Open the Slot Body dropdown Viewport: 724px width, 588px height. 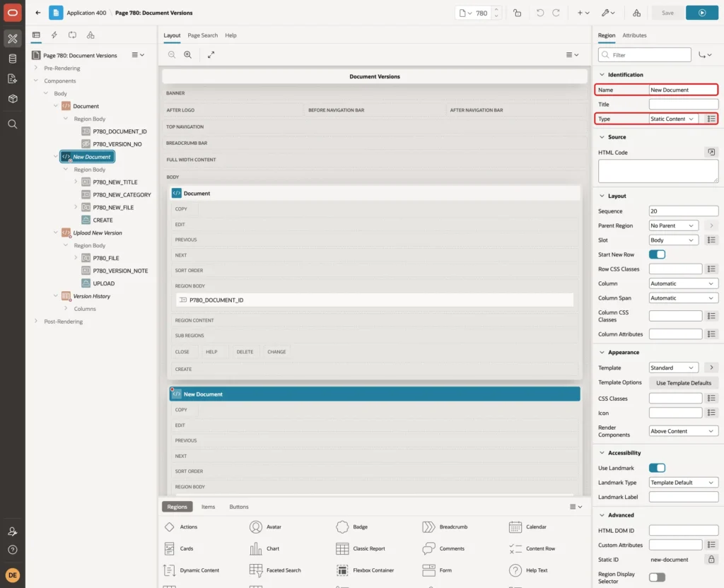click(x=673, y=240)
